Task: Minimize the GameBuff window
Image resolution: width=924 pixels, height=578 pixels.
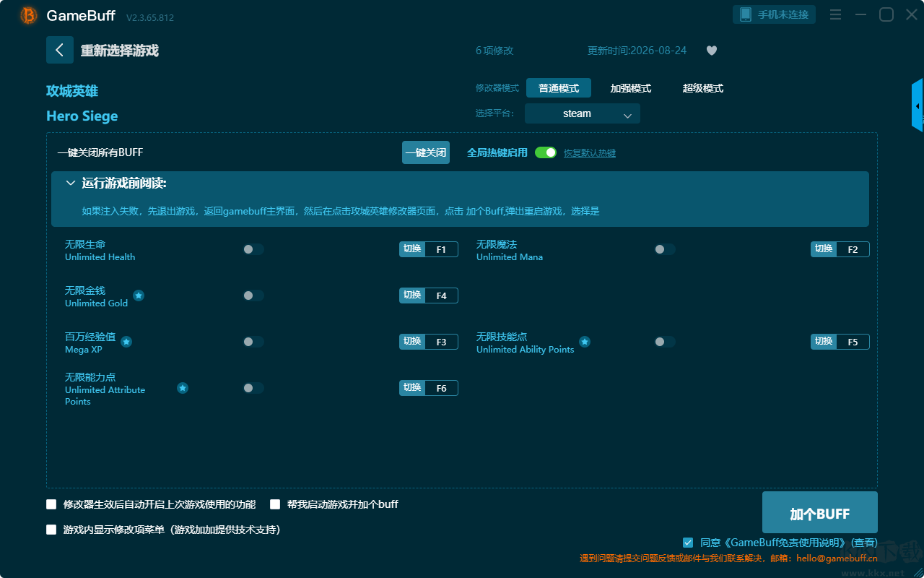Action: click(x=860, y=14)
